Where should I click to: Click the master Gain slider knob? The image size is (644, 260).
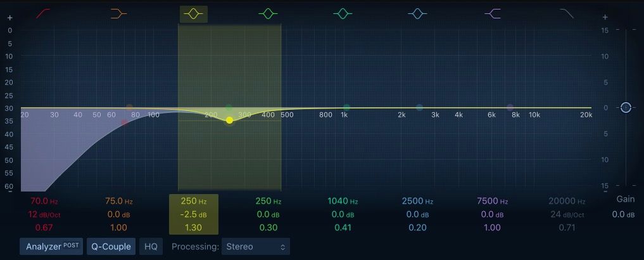tap(626, 107)
